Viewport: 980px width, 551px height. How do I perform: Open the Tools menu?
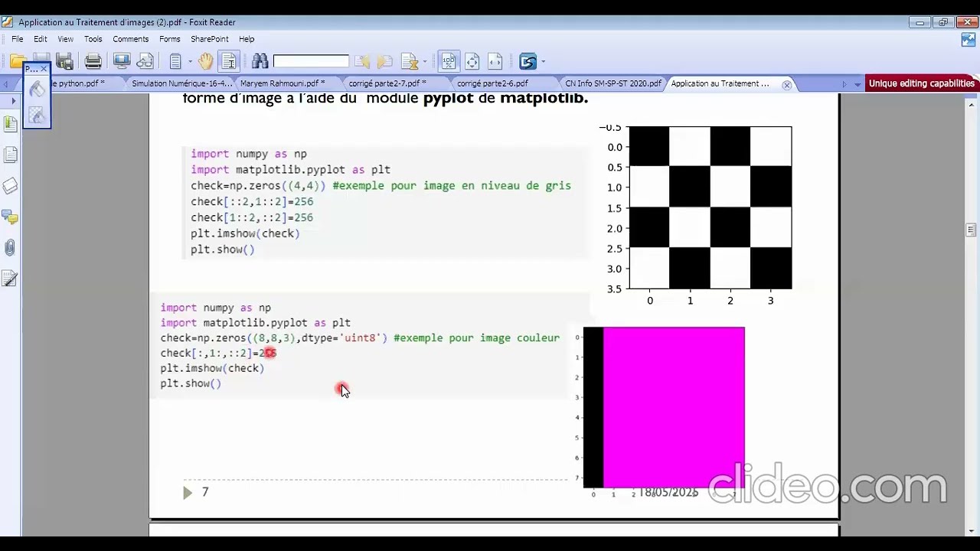(93, 39)
